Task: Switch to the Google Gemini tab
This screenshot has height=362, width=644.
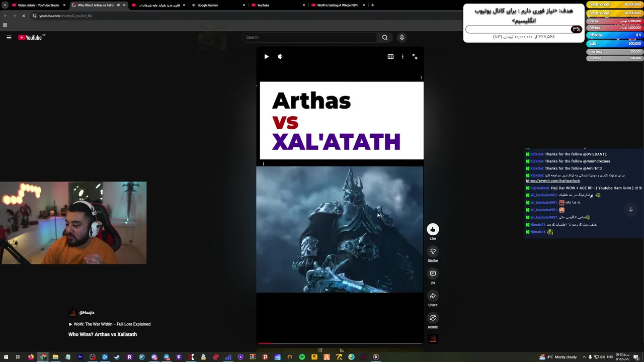Action: (x=216, y=5)
